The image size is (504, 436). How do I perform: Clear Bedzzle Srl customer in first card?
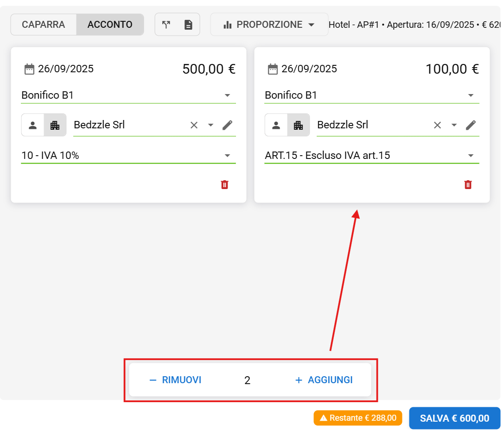(194, 125)
